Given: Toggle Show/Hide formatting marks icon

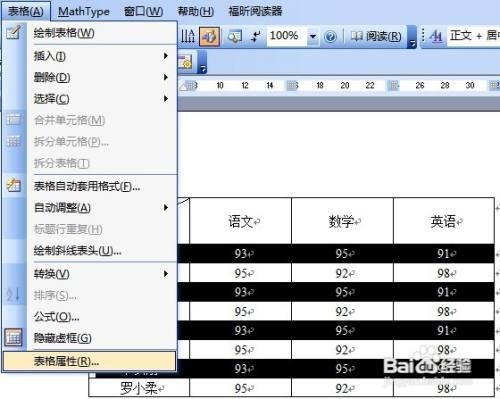Looking at the screenshot, I should tap(256, 36).
